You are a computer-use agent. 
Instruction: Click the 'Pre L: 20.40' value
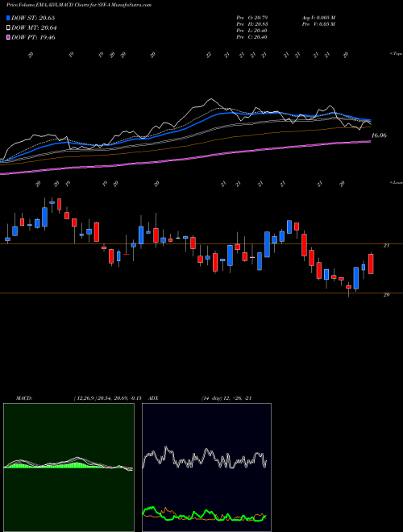click(x=251, y=31)
